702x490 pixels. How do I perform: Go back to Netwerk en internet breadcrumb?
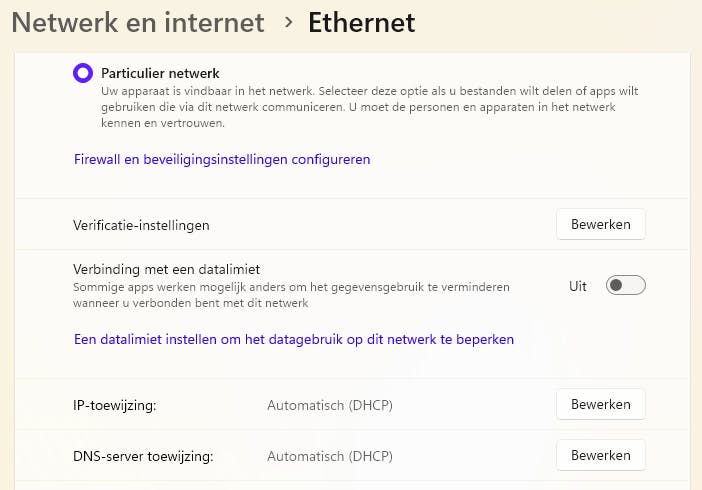pyautogui.click(x=138, y=22)
